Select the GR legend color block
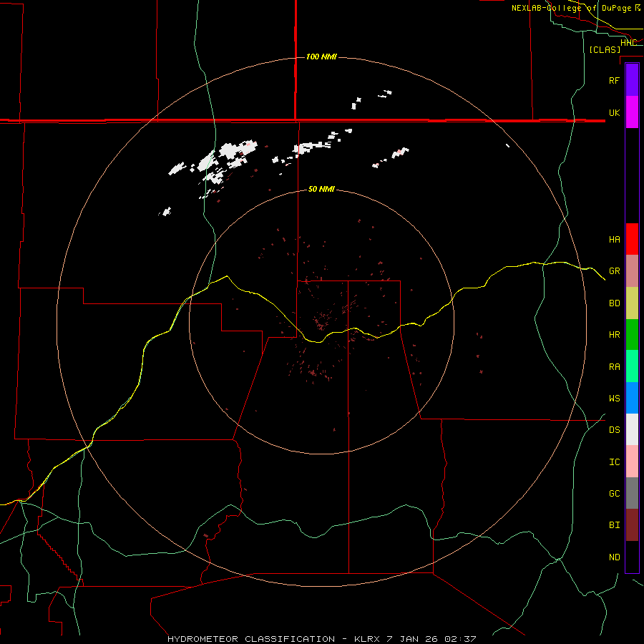Viewport: 644px width, 644px height. click(632, 270)
